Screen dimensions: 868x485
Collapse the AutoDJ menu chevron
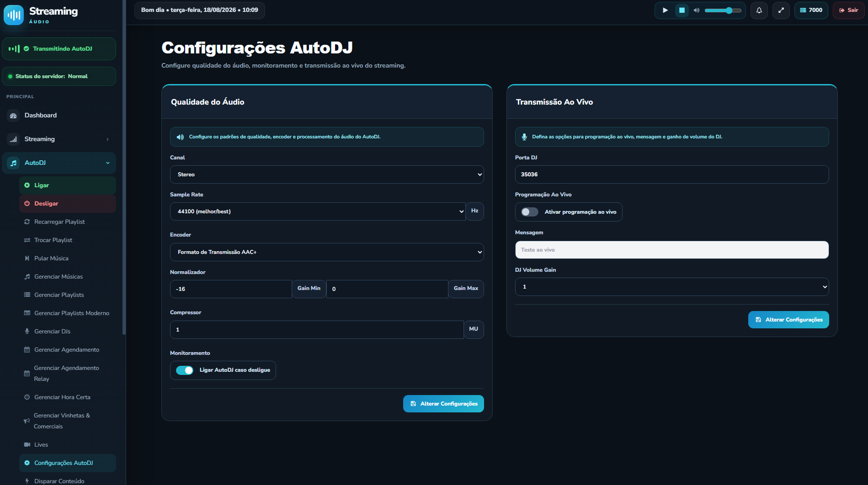click(x=108, y=163)
